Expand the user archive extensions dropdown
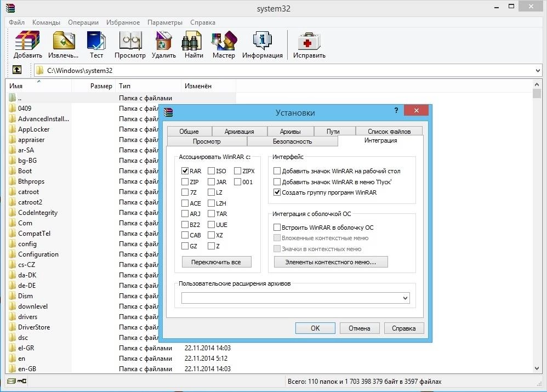This screenshot has height=392, width=547. tap(405, 298)
